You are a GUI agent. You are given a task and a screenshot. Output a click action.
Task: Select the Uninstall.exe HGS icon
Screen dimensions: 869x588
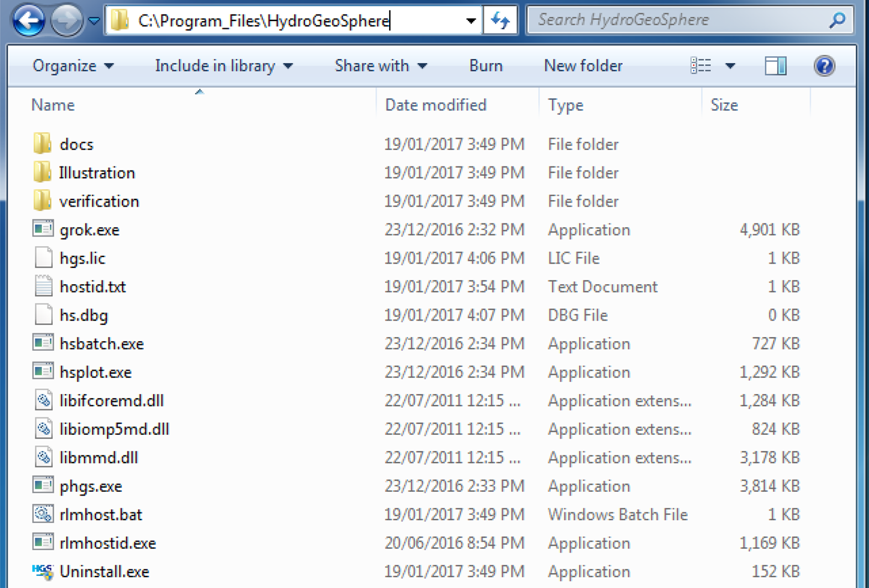(x=43, y=571)
